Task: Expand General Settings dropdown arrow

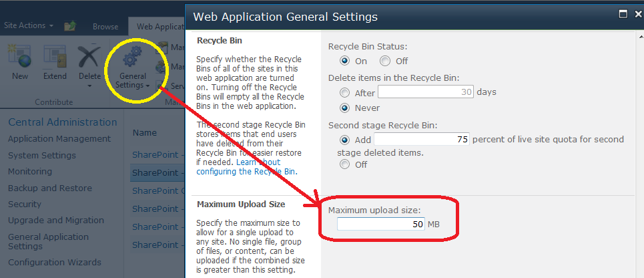Action: coord(147,86)
